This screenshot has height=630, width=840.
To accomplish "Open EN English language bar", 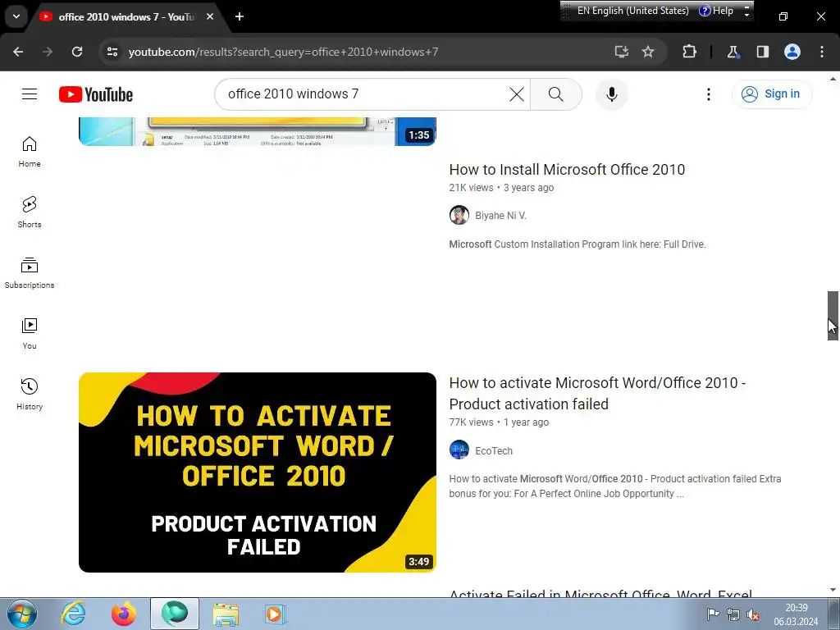I will [x=632, y=11].
